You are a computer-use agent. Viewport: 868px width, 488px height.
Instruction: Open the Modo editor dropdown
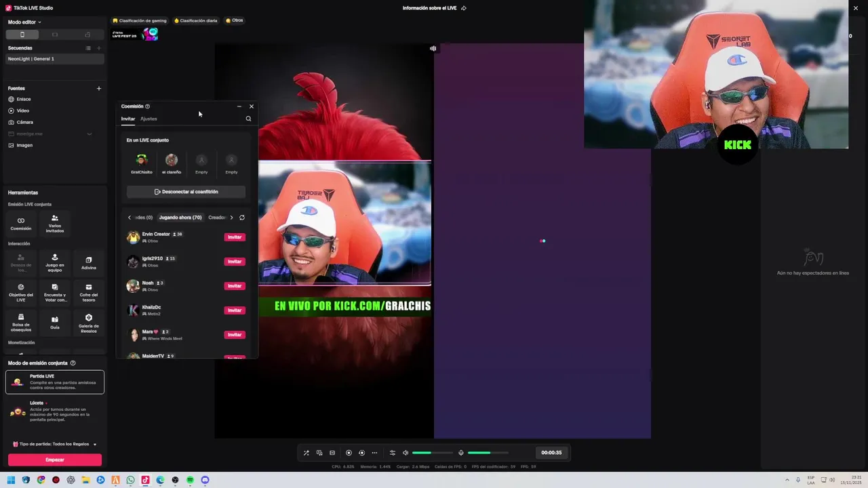pos(24,22)
